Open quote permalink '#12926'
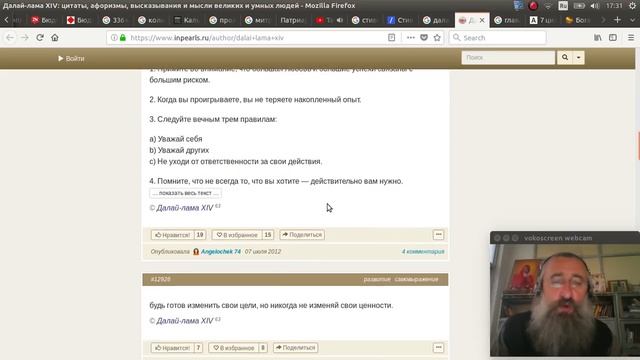The height and width of the screenshot is (360, 640). pos(160,279)
